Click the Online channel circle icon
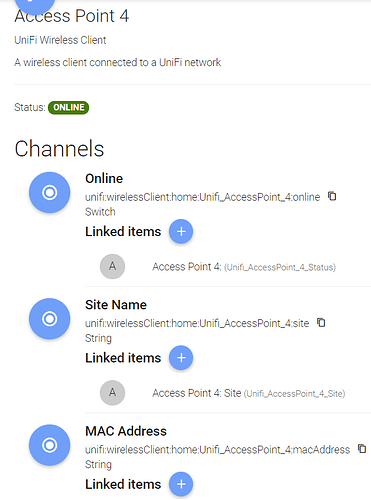The image size is (371, 500). click(x=49, y=192)
